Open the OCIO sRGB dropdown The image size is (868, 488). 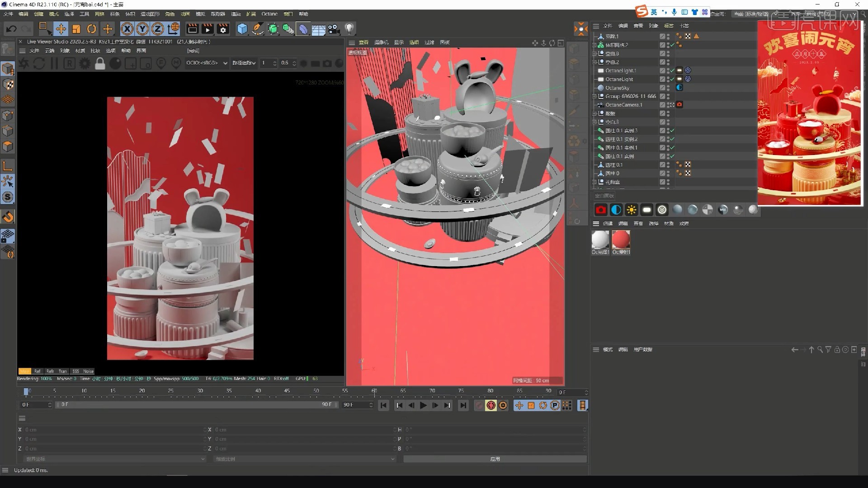[x=207, y=63]
